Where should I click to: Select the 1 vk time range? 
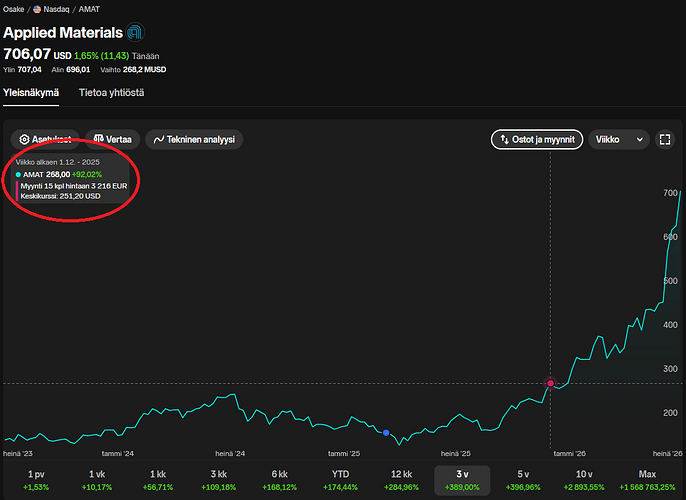[x=97, y=480]
